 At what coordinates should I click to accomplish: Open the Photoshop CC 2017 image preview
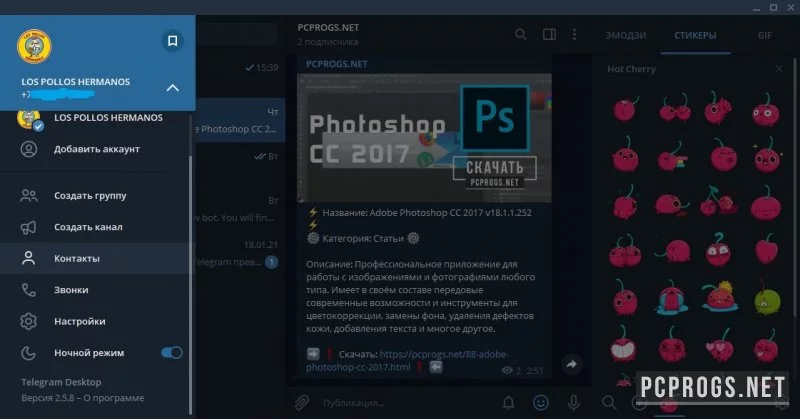(424, 138)
